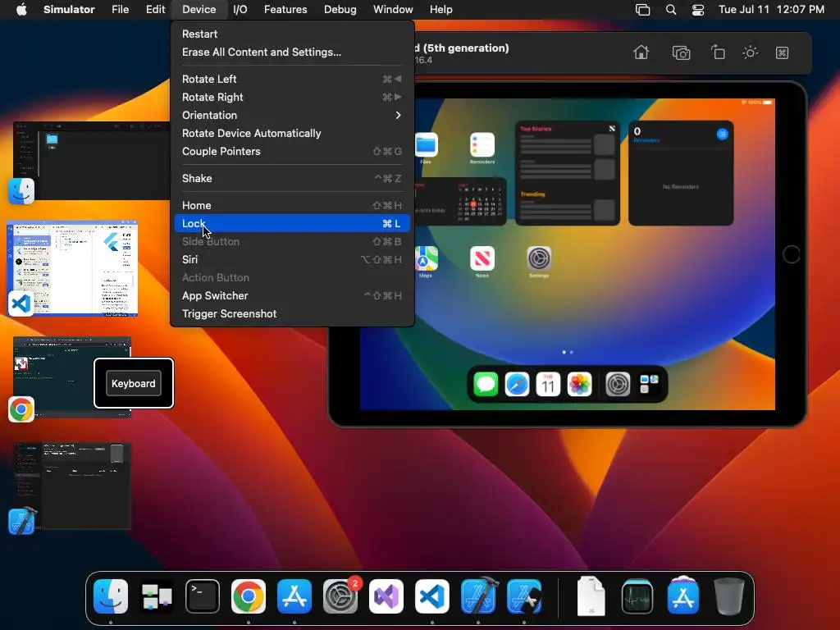840x630 pixels.
Task: Switch to the Chrome Stage Manager thumbnail
Action: pyautogui.click(x=72, y=377)
